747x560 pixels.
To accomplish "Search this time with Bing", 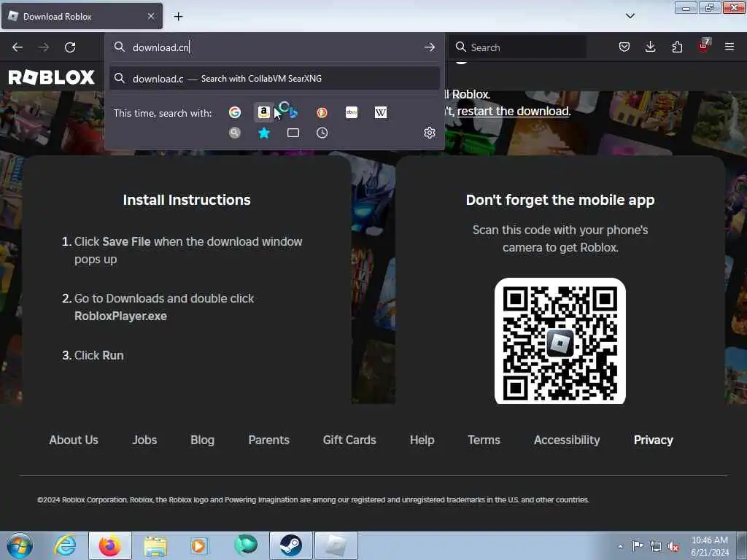I will pos(293,112).
